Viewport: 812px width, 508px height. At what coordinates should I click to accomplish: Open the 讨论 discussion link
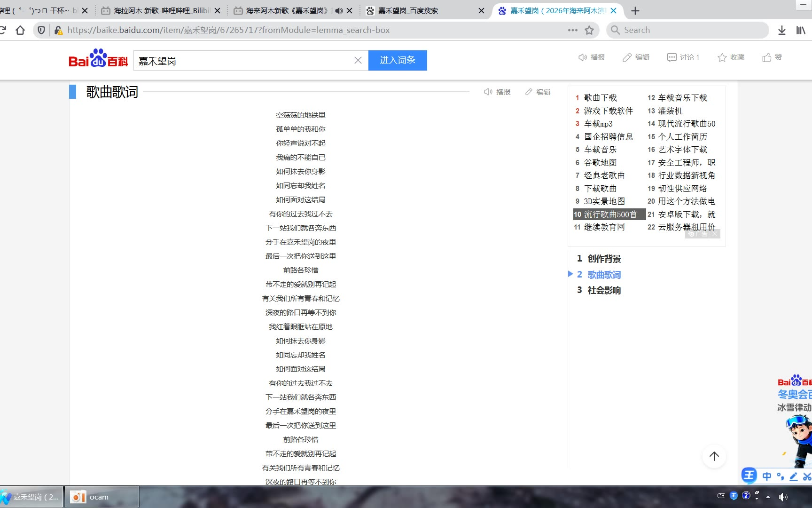[684, 57]
